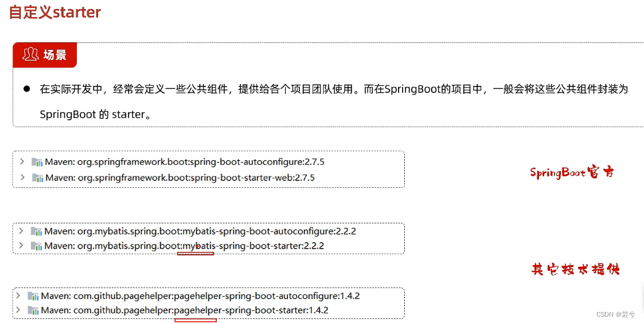Click library icon of pagehelper-spring-boot-starter:1.4.2
The height and width of the screenshot is (323, 644).
[x=33, y=310]
